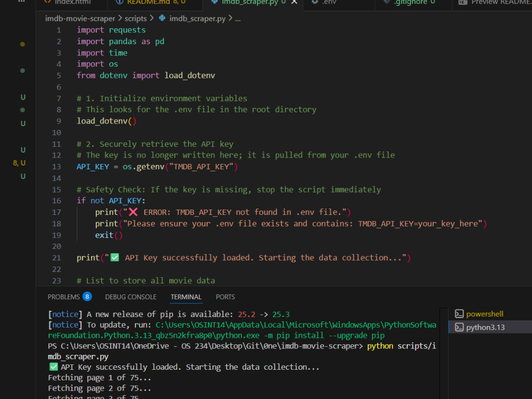Switch to the DEBUG CONSOLE tab
This screenshot has width=532, height=399.
tap(131, 297)
